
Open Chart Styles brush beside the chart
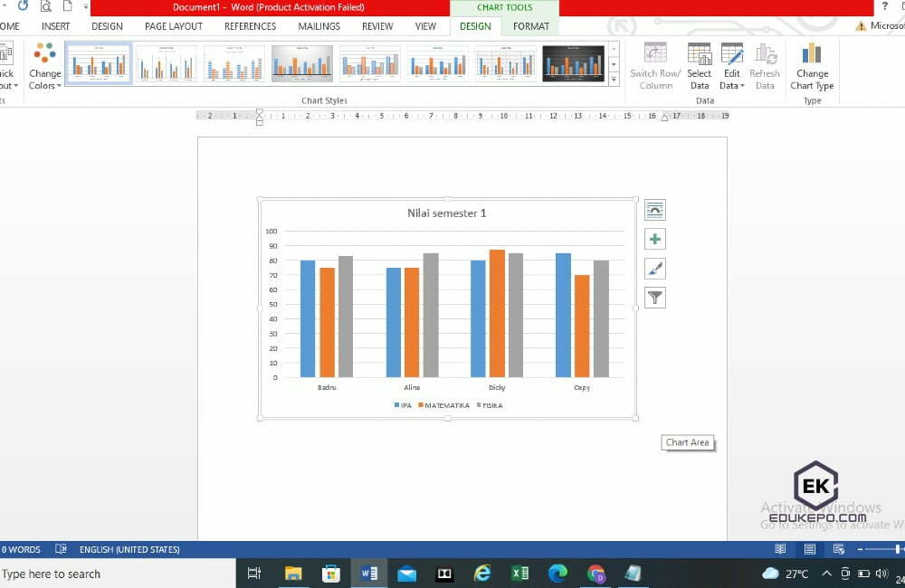[654, 267]
